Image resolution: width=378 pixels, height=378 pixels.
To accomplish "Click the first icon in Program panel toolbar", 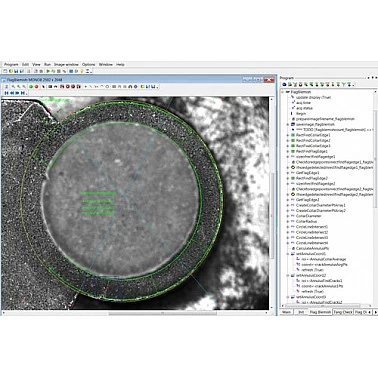I will pos(284,85).
